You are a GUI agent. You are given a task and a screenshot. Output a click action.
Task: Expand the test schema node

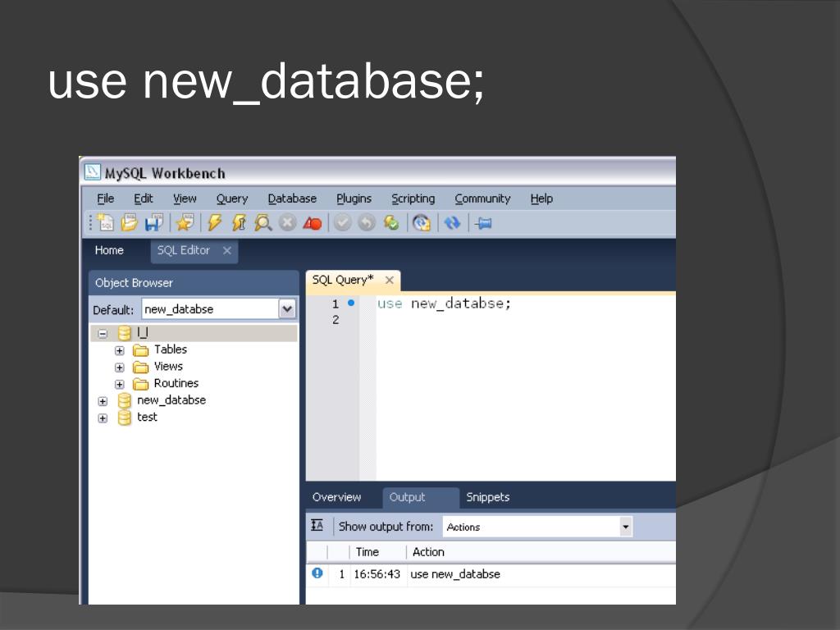point(103,418)
